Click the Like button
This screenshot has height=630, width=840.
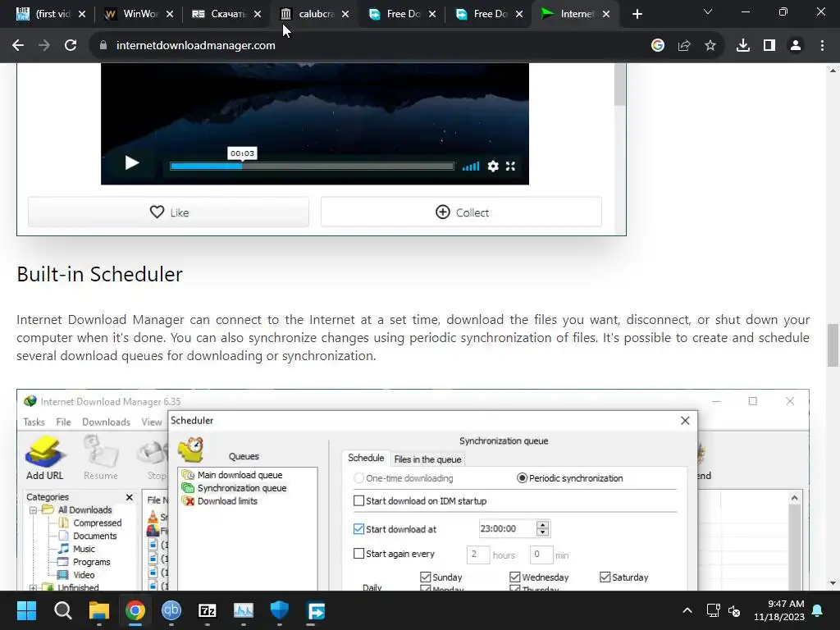(168, 212)
